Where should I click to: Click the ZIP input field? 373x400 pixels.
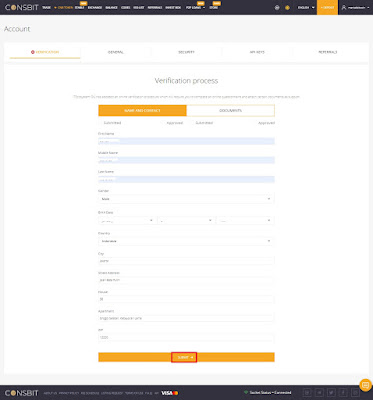(186, 337)
